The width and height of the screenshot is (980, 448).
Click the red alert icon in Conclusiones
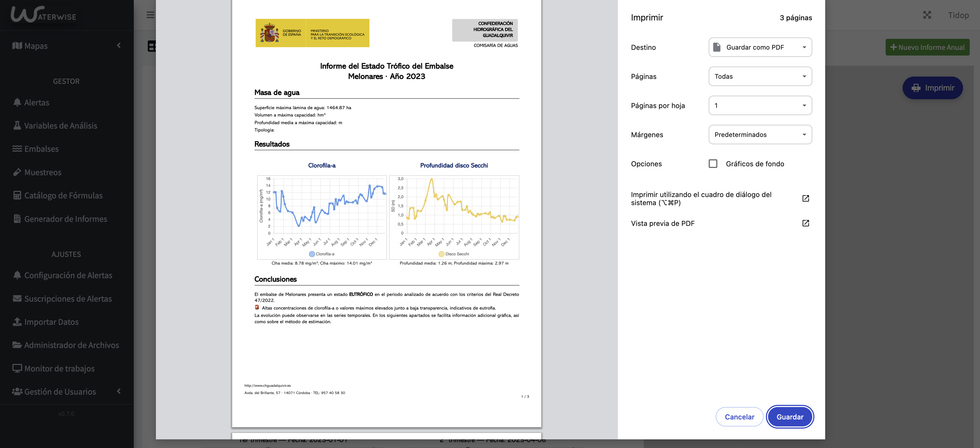point(257,307)
